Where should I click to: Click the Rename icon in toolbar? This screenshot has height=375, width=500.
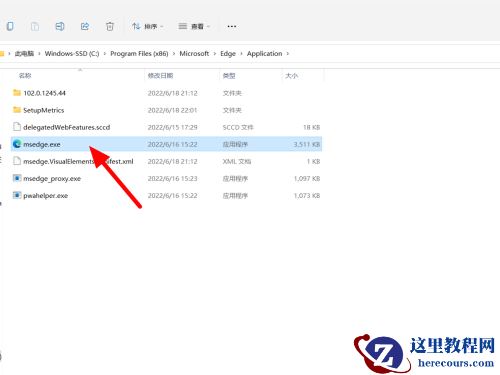(x=60, y=26)
